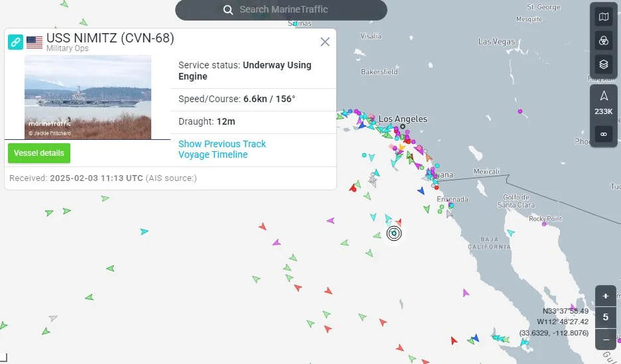Click the Los Angeles city marker

402,126
